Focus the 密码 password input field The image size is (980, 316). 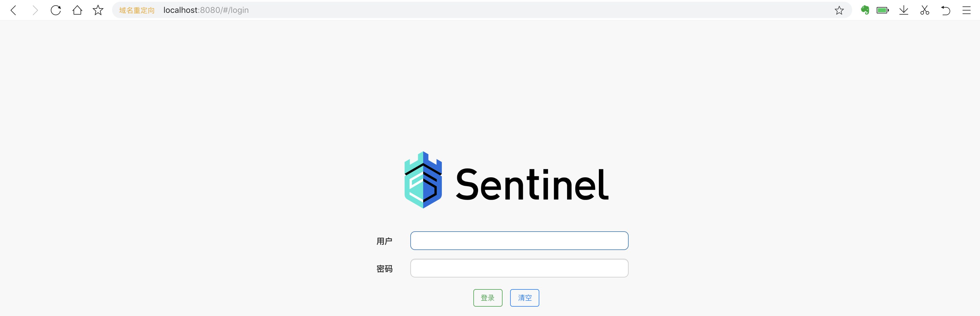tap(519, 268)
